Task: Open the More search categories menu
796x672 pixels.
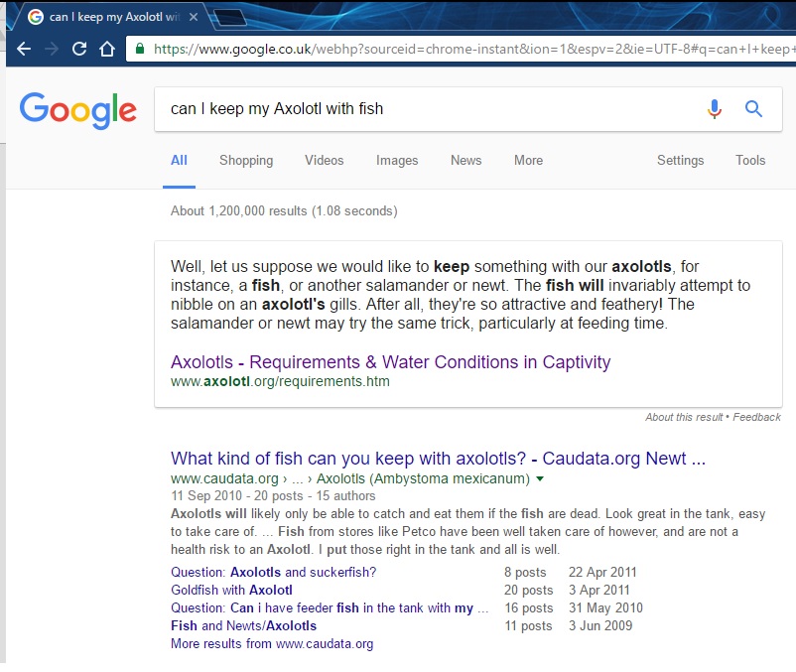Action: click(528, 161)
